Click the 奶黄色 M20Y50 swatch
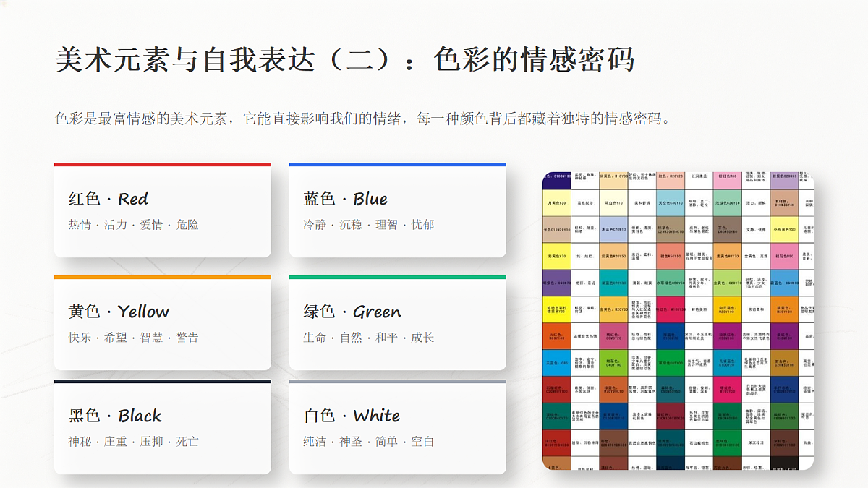868x488 pixels. 613,257
